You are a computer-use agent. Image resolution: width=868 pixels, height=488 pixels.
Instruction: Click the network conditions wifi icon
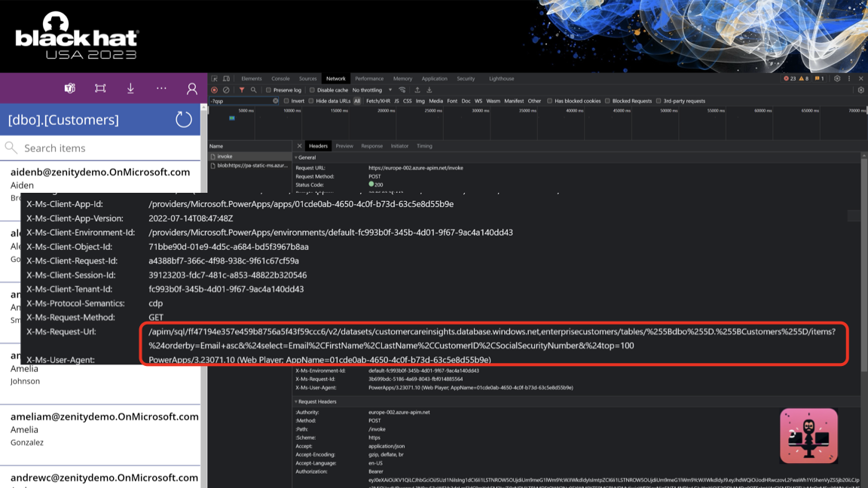tap(402, 90)
